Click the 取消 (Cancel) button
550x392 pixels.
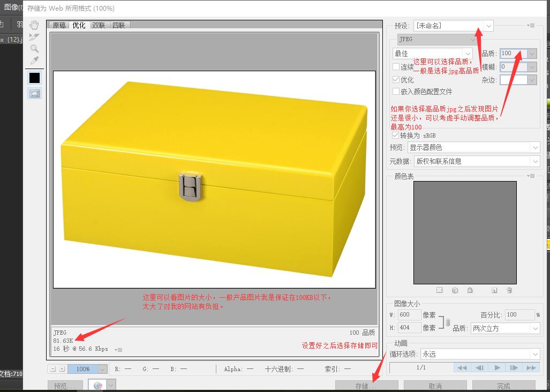(435, 386)
